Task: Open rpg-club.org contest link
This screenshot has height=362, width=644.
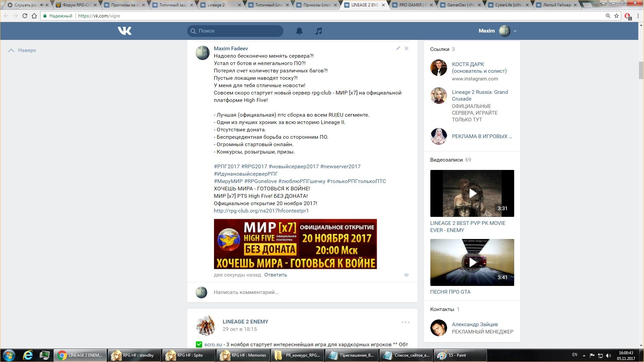Action: [261, 210]
